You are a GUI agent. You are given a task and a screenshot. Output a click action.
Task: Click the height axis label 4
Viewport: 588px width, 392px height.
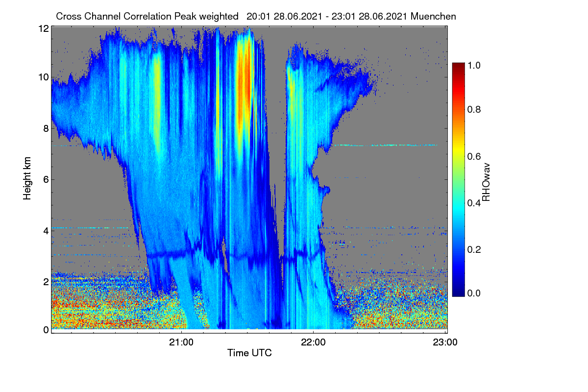pyautogui.click(x=46, y=230)
